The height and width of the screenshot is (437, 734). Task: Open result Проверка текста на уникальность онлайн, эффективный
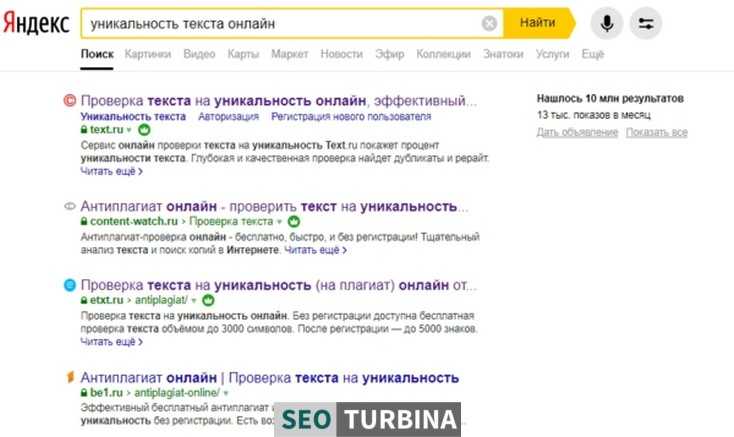(279, 101)
